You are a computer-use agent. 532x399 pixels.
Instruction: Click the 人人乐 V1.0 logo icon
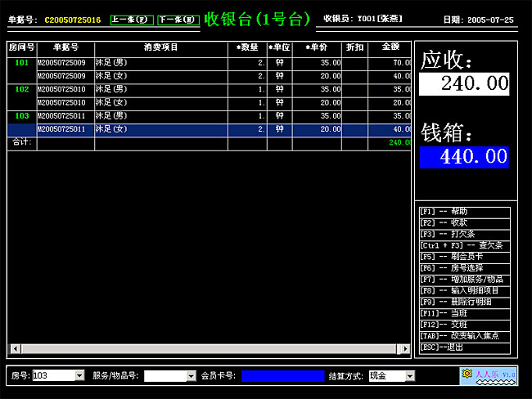point(489,375)
